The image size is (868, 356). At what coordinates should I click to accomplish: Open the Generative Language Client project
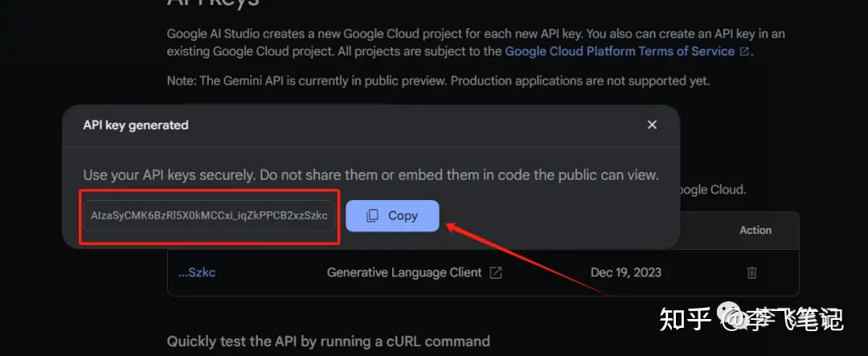coord(404,272)
